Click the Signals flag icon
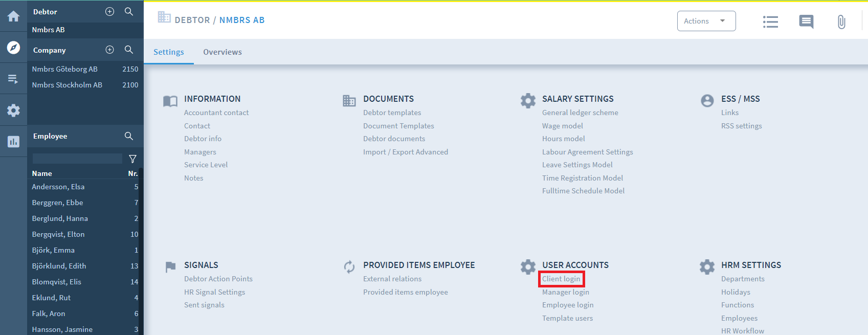Screen dimensions: 868x335 click(171, 267)
